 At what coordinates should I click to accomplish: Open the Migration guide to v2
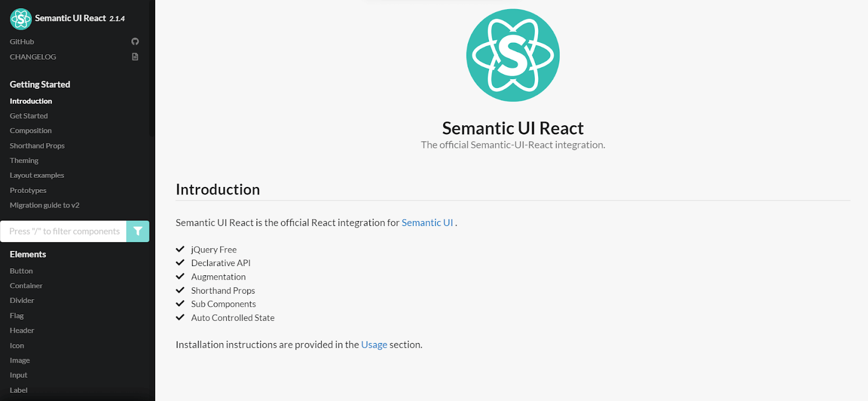click(x=44, y=205)
